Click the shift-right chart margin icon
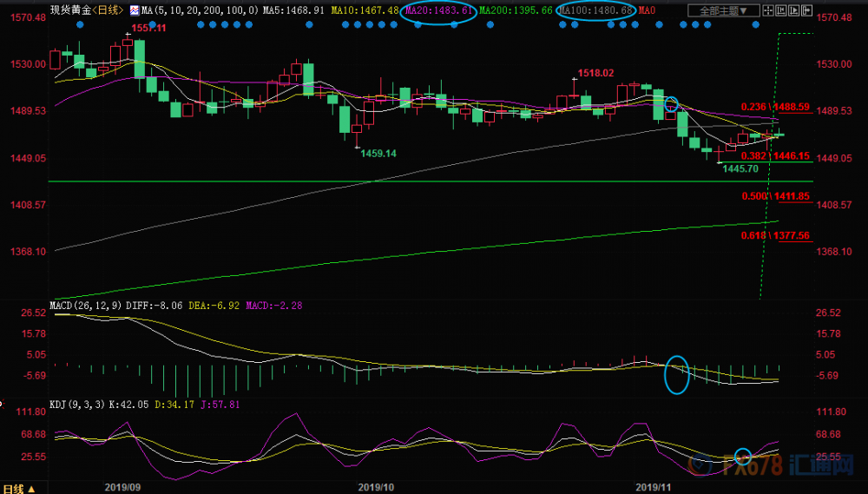The image size is (868, 494). coord(806,10)
